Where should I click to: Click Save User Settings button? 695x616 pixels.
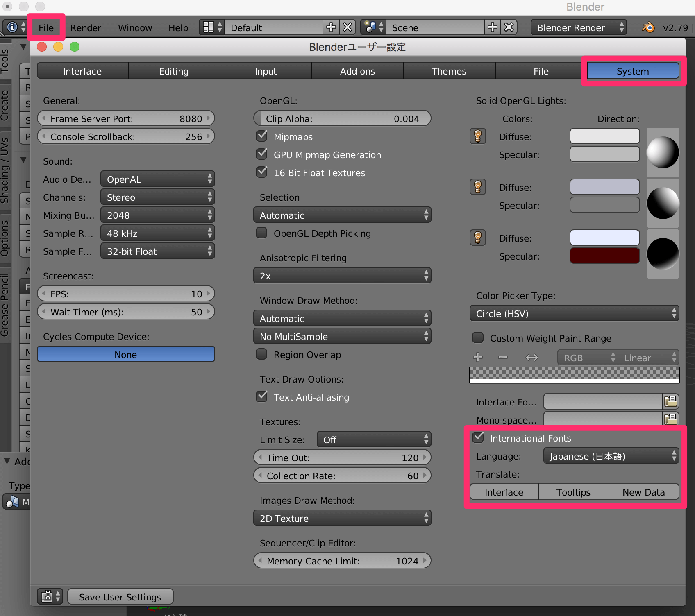[x=120, y=597]
